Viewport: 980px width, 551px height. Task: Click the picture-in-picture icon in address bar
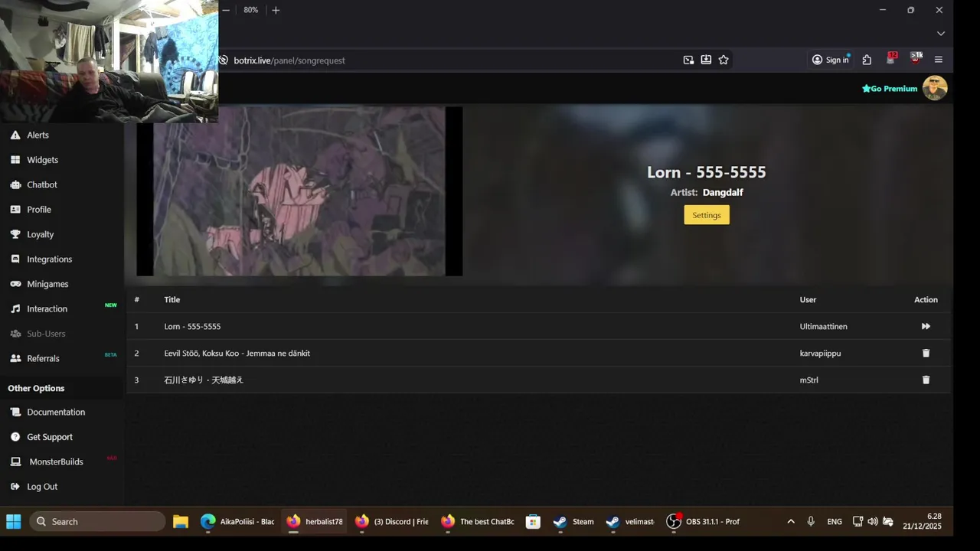tap(688, 60)
